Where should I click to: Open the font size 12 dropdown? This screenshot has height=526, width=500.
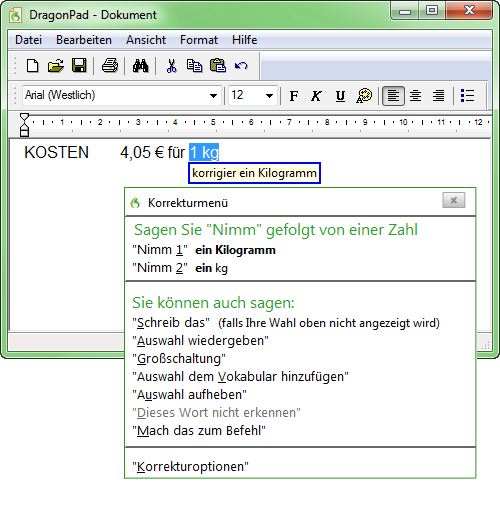pos(269,96)
